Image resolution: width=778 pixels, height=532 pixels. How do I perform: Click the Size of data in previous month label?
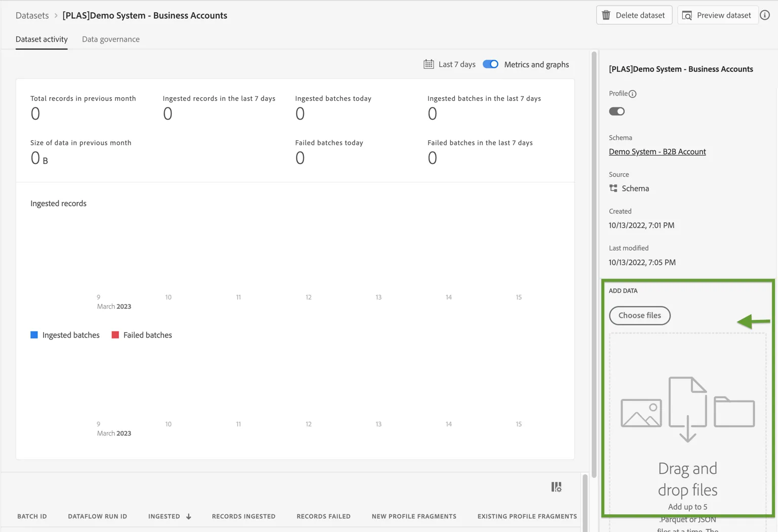pos(81,143)
